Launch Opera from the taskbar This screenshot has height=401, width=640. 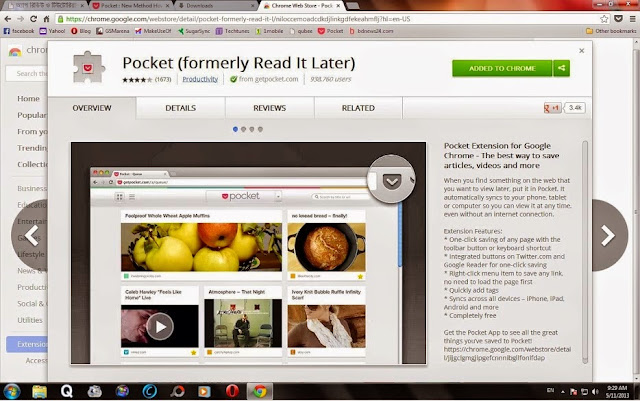(232, 392)
